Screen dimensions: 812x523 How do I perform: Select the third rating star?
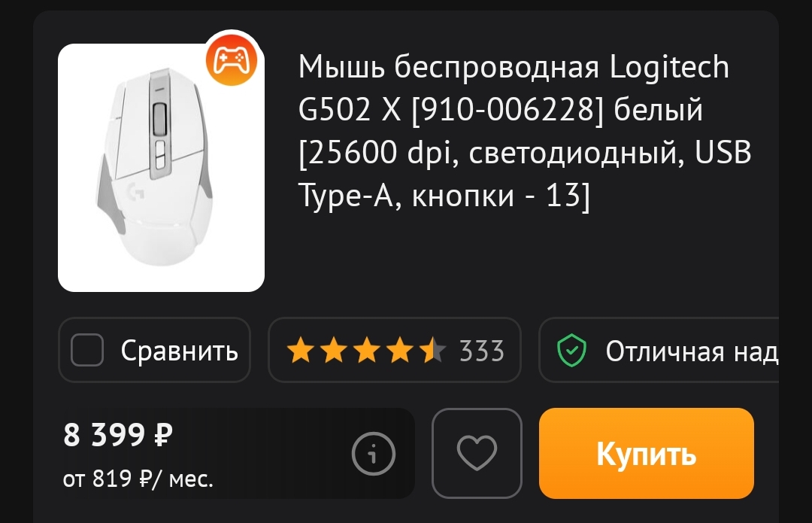367,350
